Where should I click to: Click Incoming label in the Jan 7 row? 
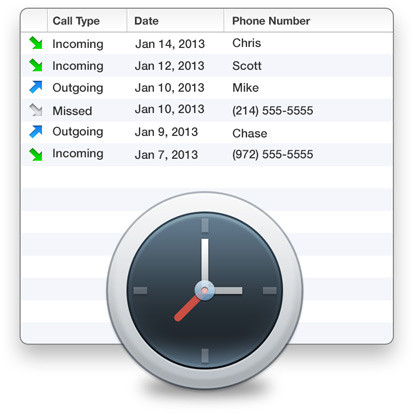click(x=78, y=154)
